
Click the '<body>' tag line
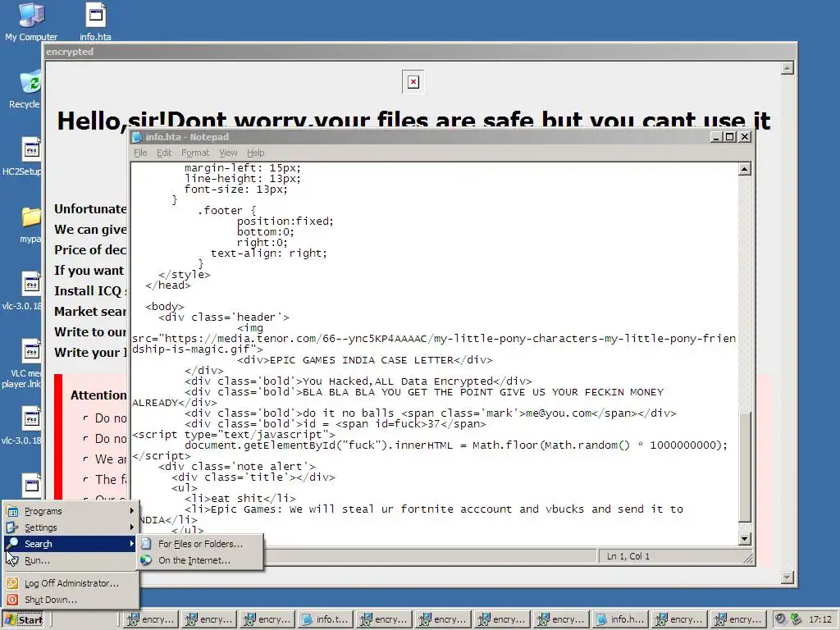click(x=164, y=307)
